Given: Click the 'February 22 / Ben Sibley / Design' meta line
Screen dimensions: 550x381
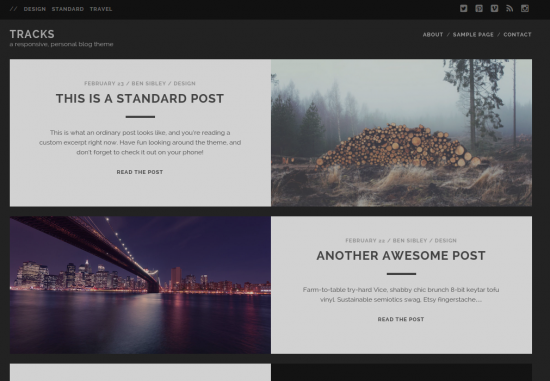Looking at the screenshot, I should [x=401, y=241].
